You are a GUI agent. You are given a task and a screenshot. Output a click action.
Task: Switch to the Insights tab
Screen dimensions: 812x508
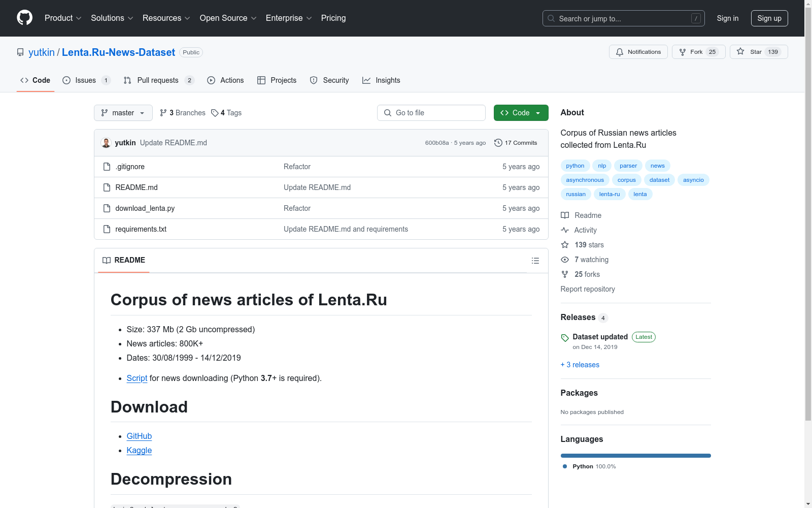coord(381,80)
